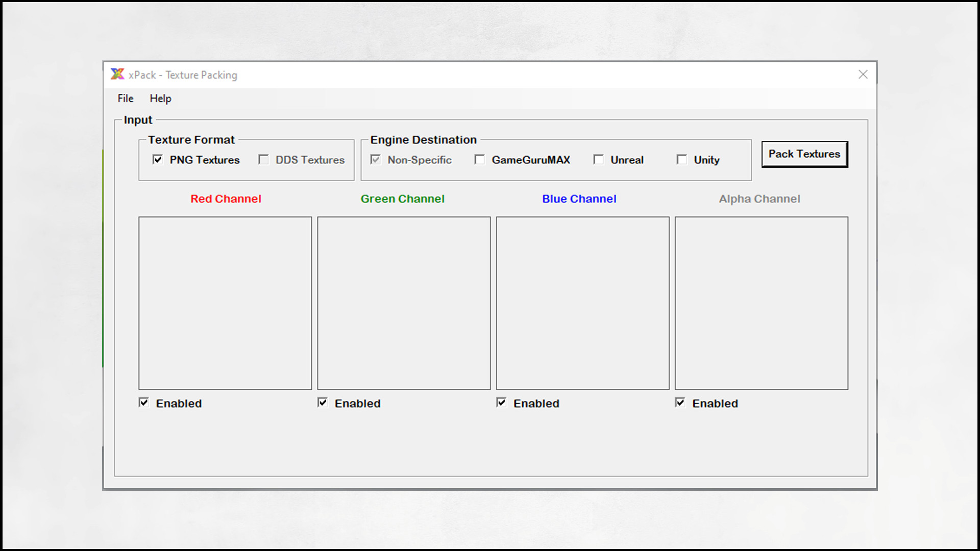Disable the Red Channel's Enabled checkbox

[143, 403]
